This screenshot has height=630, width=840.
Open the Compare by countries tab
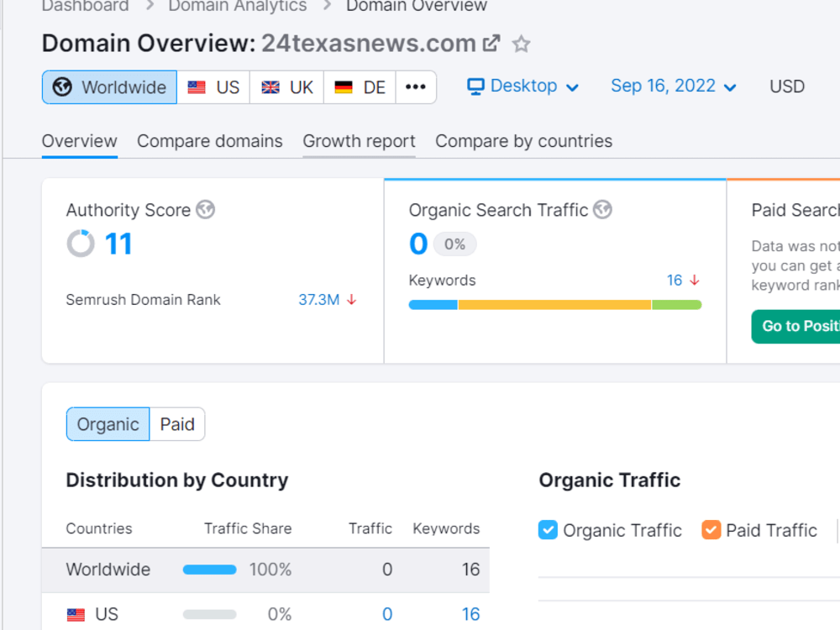coord(523,141)
